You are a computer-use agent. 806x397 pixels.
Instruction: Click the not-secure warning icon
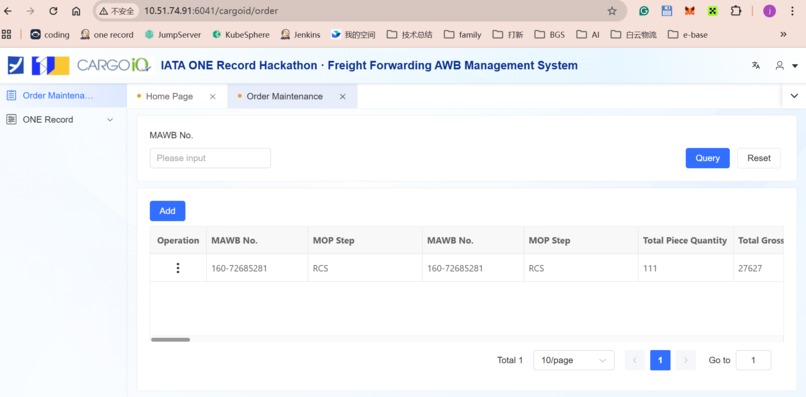tap(104, 11)
